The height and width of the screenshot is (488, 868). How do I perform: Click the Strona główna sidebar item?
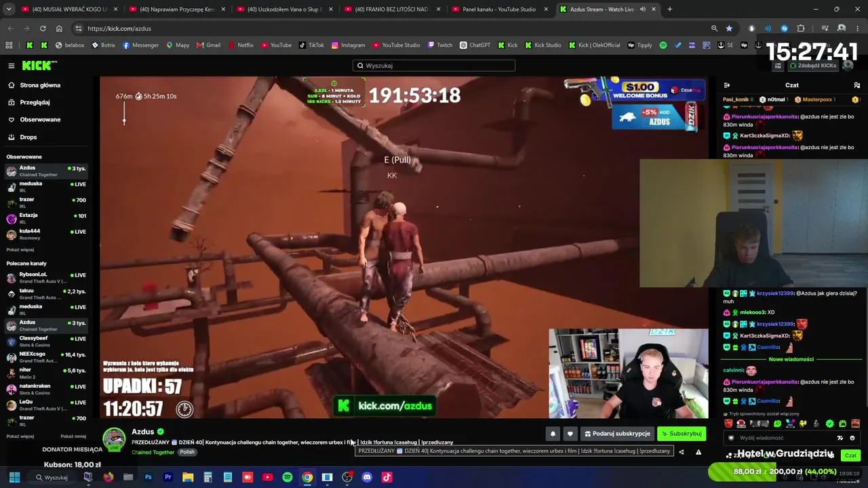(40, 85)
